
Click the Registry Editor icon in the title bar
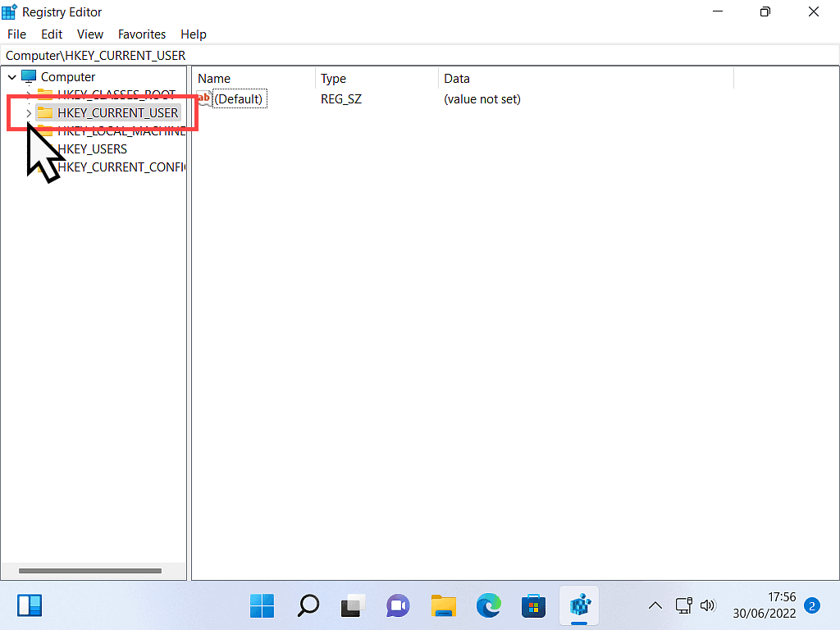[x=8, y=11]
